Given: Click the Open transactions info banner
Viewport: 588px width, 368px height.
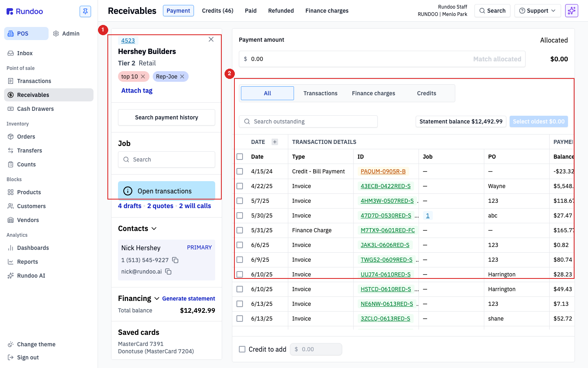Looking at the screenshot, I should click(167, 191).
